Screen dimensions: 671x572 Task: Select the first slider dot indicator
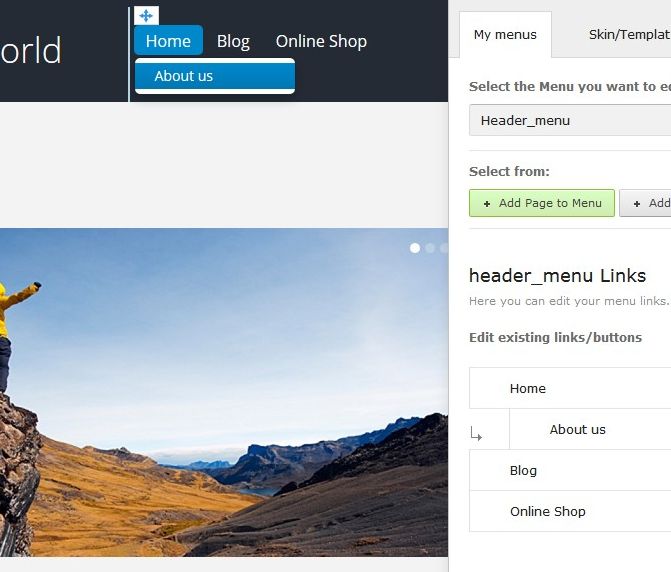[x=415, y=248]
